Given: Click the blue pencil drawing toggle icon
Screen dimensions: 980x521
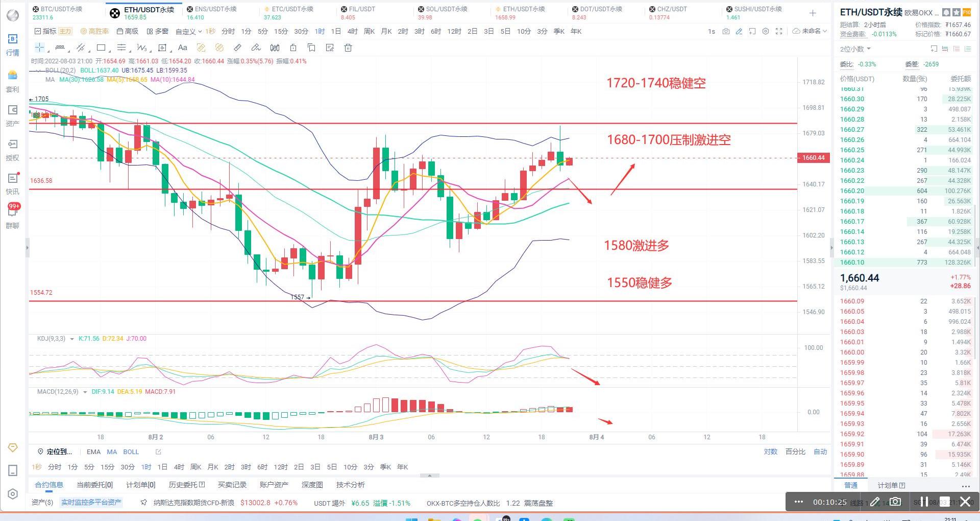Looking at the screenshot, I should tap(739, 31).
